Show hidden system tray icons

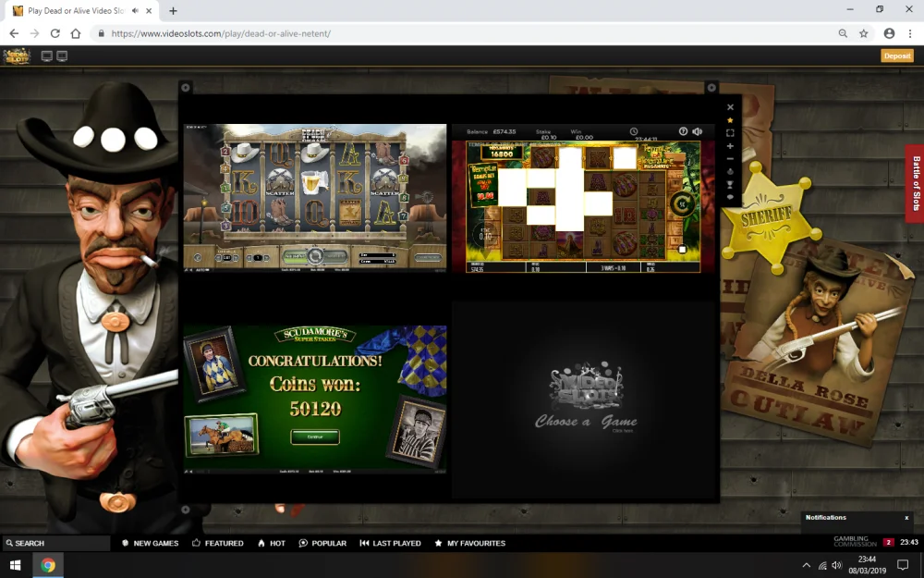click(806, 566)
